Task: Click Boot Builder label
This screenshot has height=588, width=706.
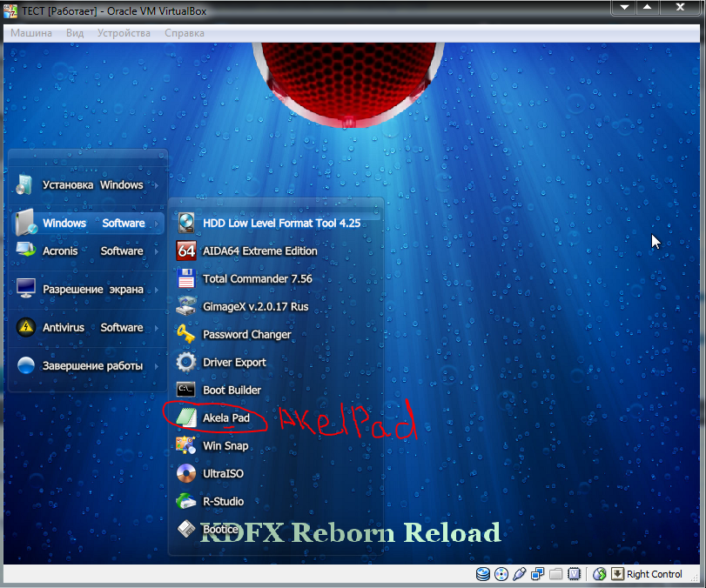Action: [232, 390]
